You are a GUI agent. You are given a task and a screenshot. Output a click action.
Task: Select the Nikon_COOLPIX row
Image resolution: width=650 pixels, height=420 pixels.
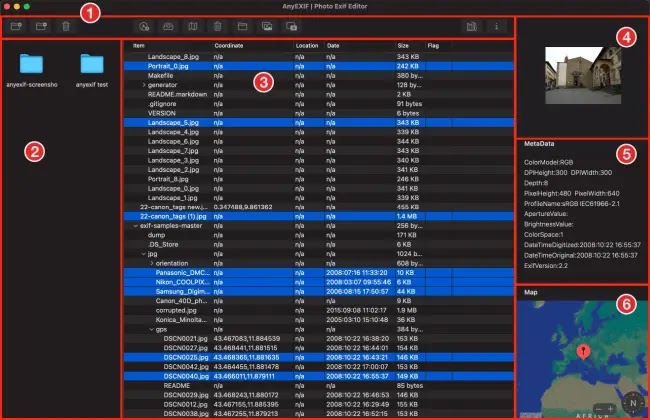318,282
